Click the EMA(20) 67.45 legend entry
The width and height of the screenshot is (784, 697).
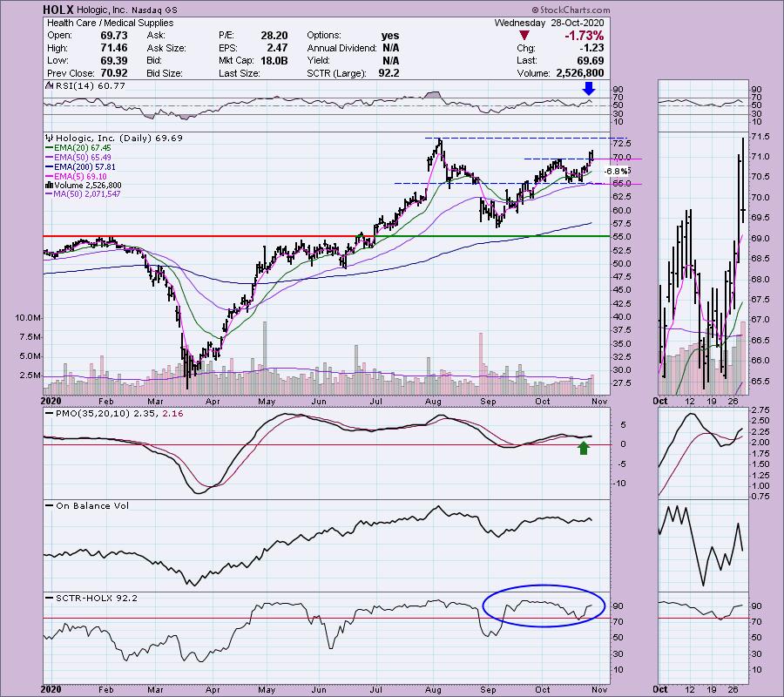[x=83, y=148]
